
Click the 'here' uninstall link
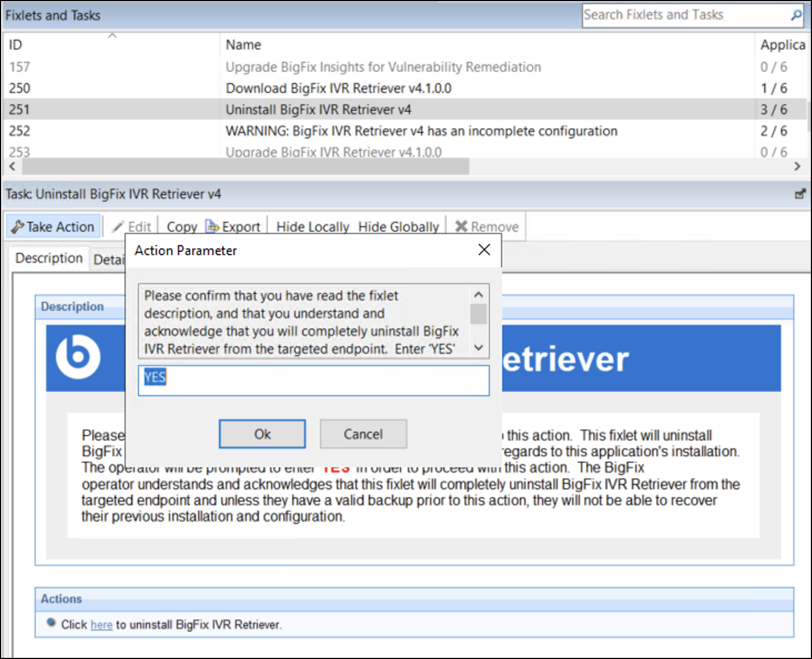pyautogui.click(x=102, y=625)
